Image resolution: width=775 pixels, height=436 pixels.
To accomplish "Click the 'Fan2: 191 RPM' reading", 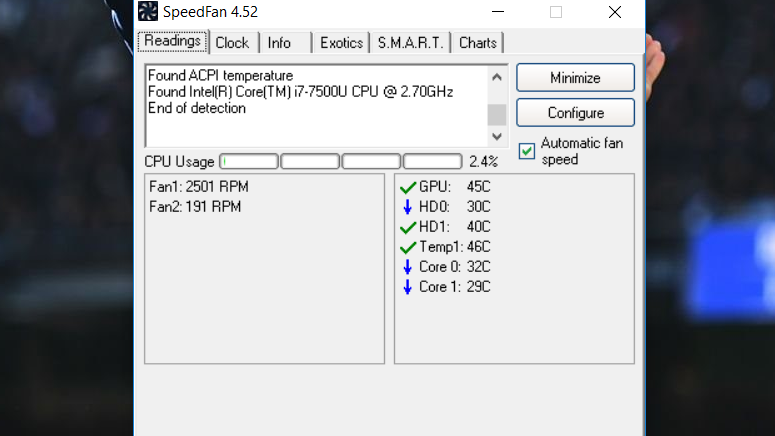I will click(x=195, y=207).
